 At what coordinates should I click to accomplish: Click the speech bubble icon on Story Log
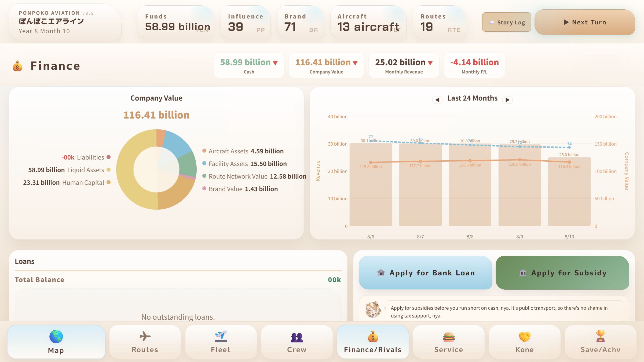pyautogui.click(x=492, y=23)
